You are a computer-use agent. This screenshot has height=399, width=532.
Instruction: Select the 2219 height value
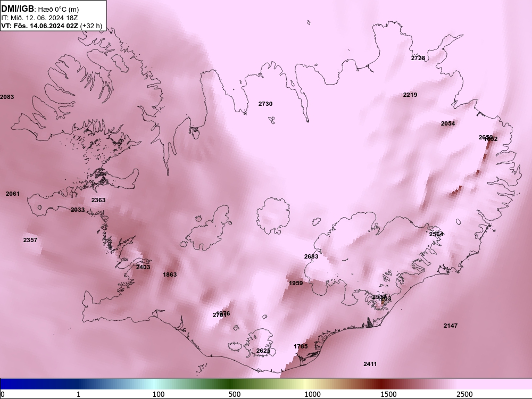click(x=410, y=95)
